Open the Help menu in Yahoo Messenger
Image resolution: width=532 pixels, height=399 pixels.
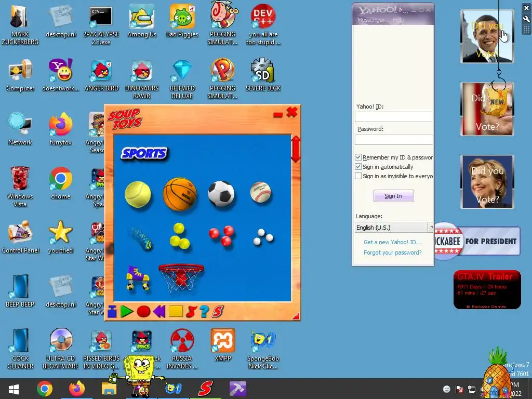coord(398,20)
